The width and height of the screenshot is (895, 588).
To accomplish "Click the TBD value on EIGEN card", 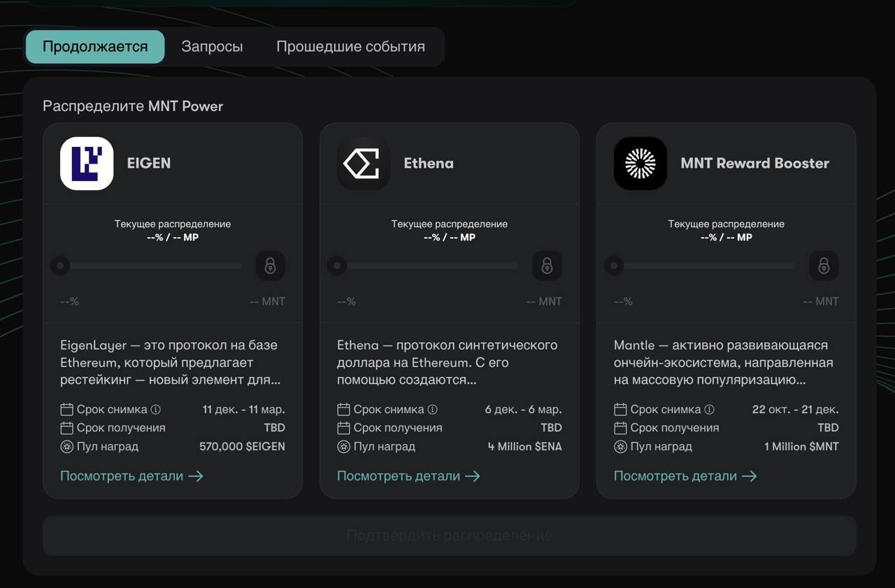I will (275, 428).
